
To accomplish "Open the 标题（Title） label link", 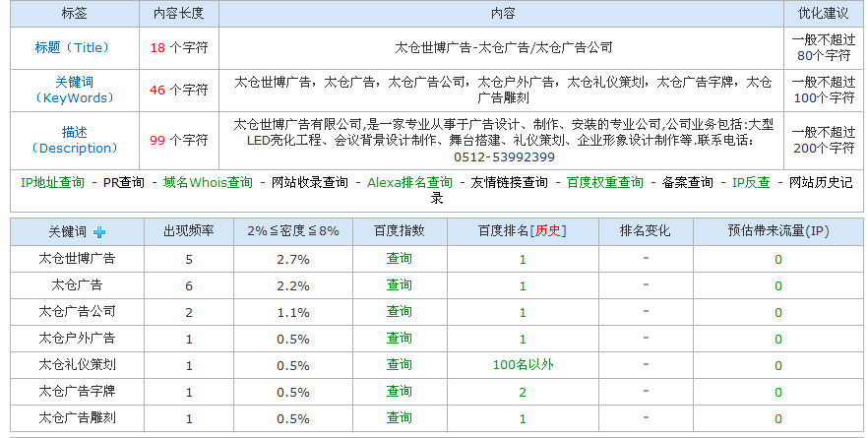I will [x=74, y=47].
